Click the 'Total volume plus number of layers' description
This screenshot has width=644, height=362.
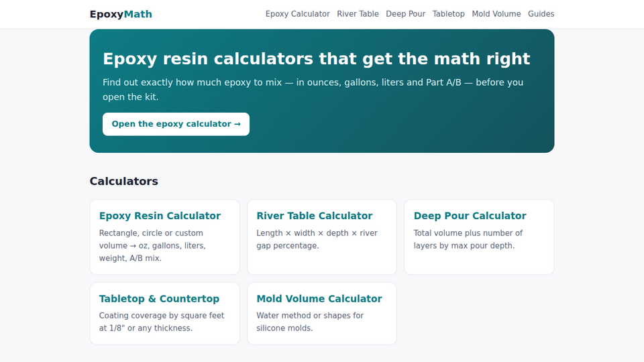[468, 239]
